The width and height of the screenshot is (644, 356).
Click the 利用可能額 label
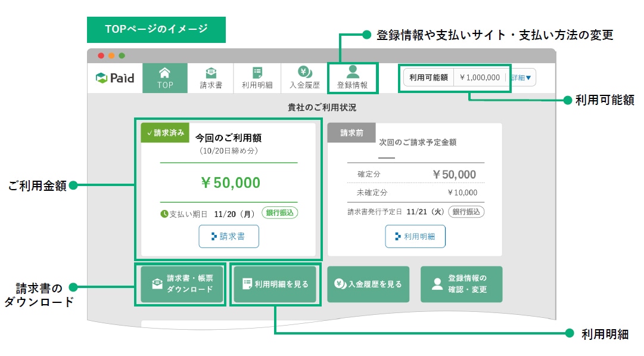428,78
